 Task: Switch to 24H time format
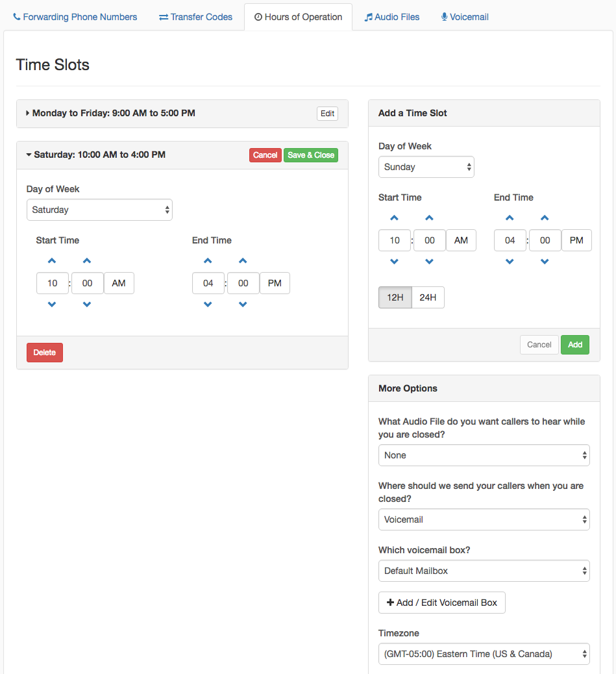click(428, 297)
